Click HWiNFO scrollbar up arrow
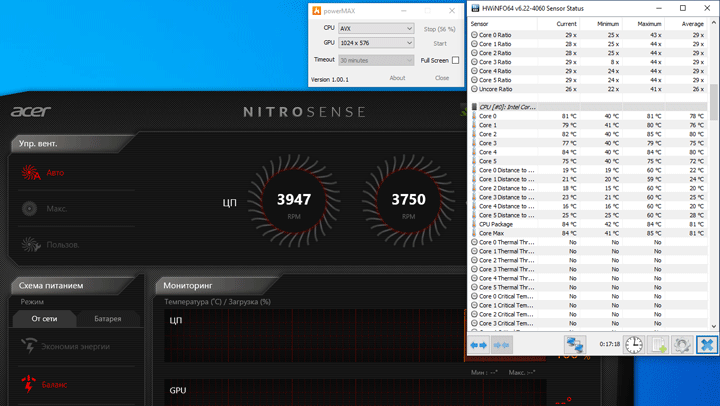 point(714,23)
